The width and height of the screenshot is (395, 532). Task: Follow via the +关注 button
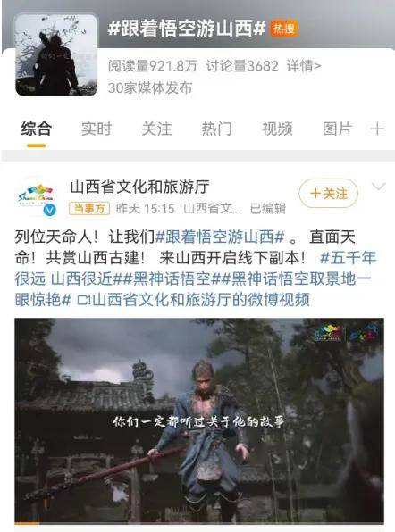click(x=329, y=194)
